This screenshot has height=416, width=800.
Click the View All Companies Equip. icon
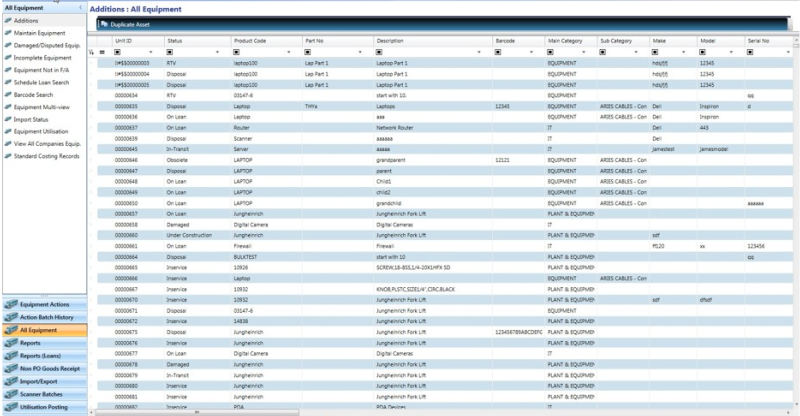tap(8, 144)
